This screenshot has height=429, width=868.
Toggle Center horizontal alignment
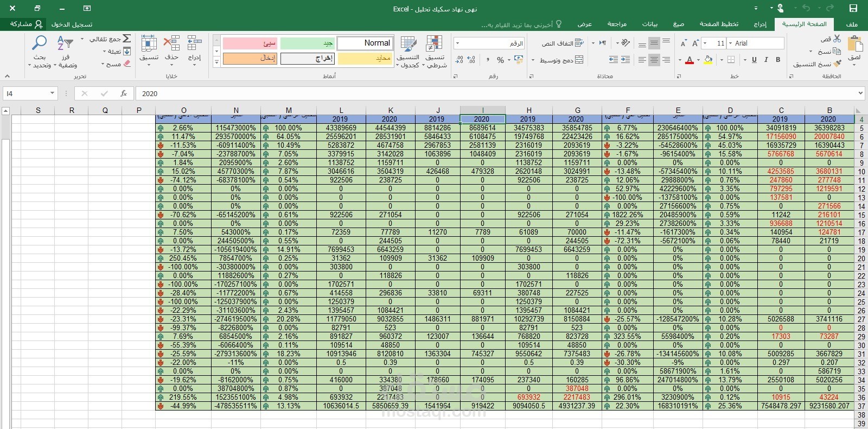[654, 60]
